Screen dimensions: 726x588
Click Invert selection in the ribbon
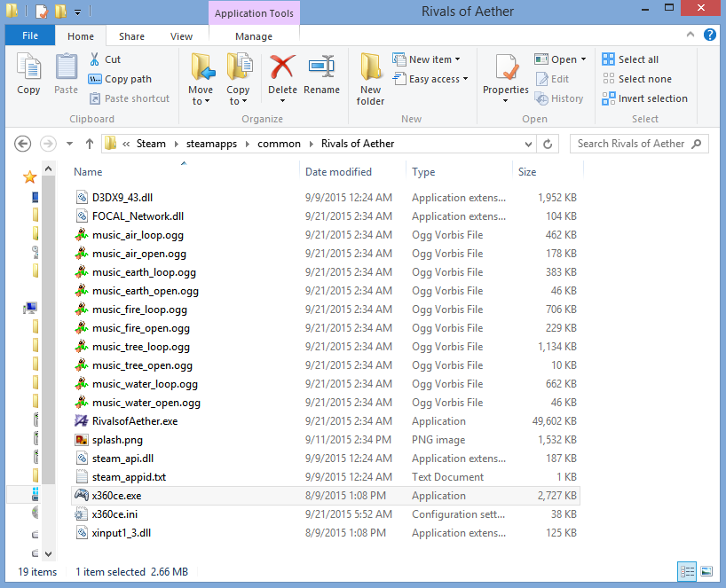click(644, 98)
